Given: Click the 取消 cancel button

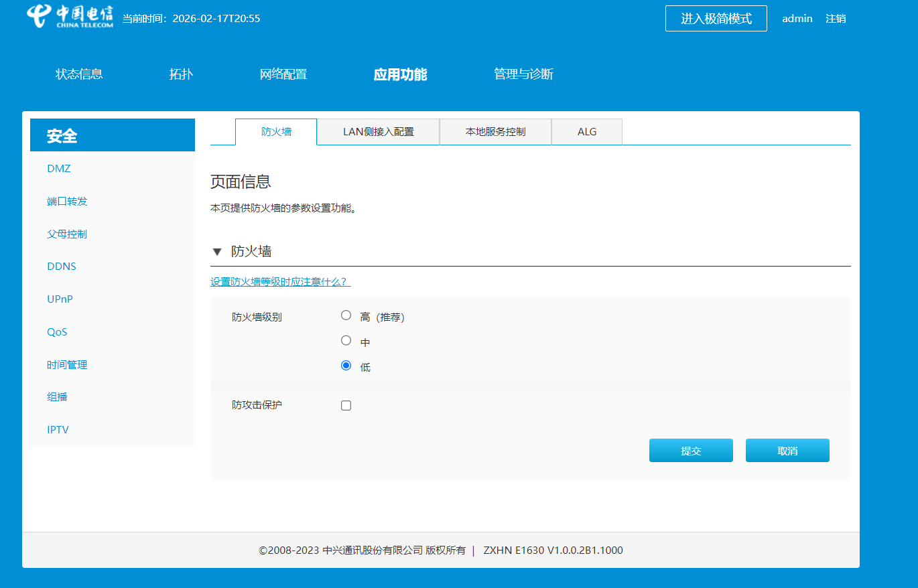Looking at the screenshot, I should (787, 451).
